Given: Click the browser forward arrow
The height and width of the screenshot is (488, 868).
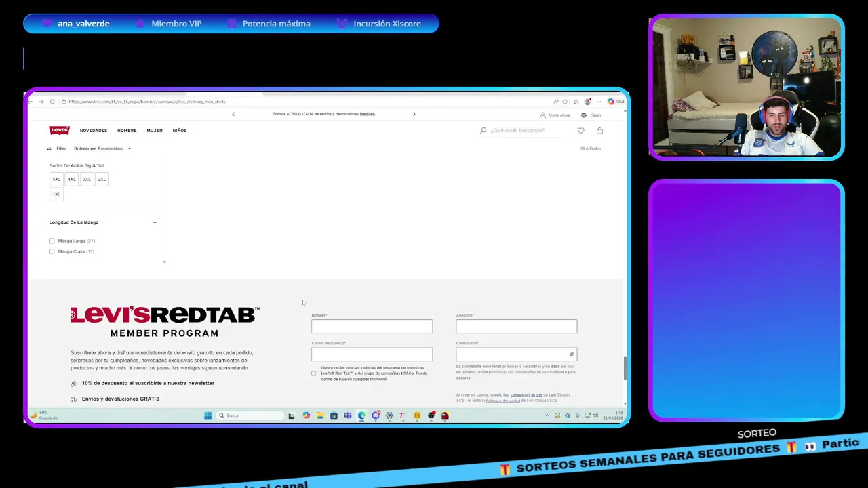Looking at the screenshot, I should point(41,102).
